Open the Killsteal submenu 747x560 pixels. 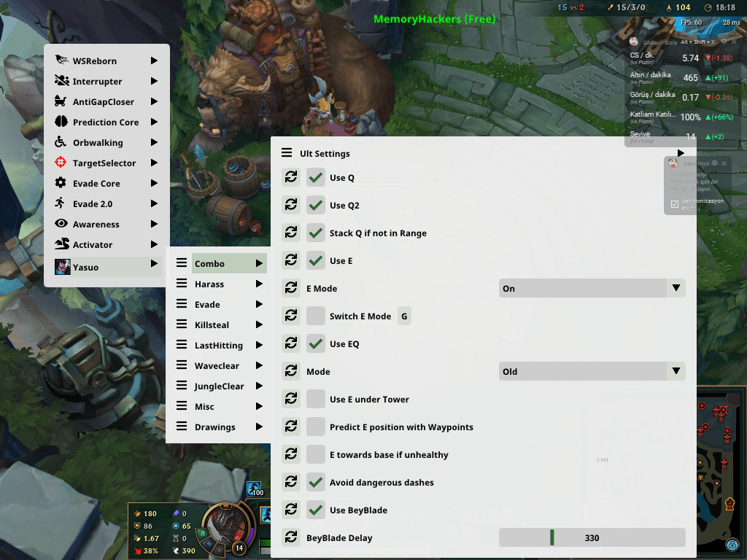click(x=219, y=324)
